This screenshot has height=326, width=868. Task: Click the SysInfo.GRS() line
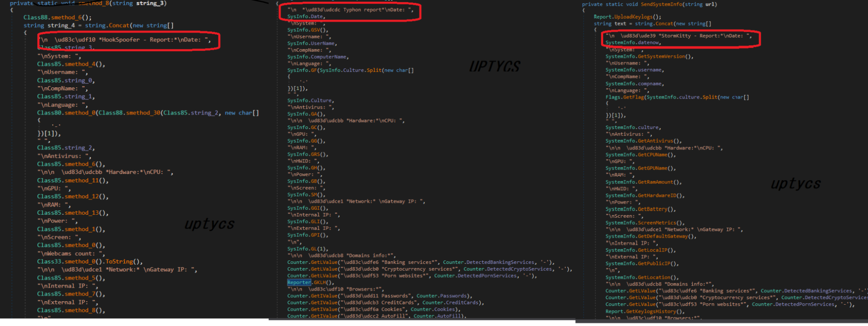click(x=308, y=154)
